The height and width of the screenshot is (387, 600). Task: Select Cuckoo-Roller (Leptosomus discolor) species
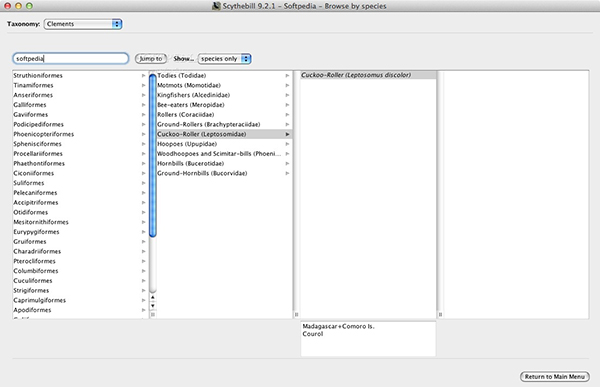(x=368, y=75)
